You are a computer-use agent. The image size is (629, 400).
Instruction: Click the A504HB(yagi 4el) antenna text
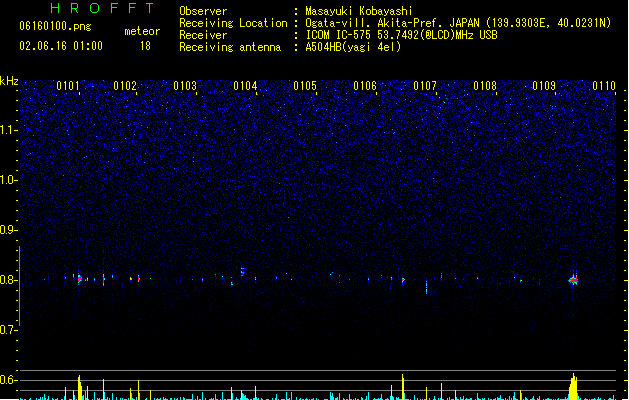tap(353, 47)
